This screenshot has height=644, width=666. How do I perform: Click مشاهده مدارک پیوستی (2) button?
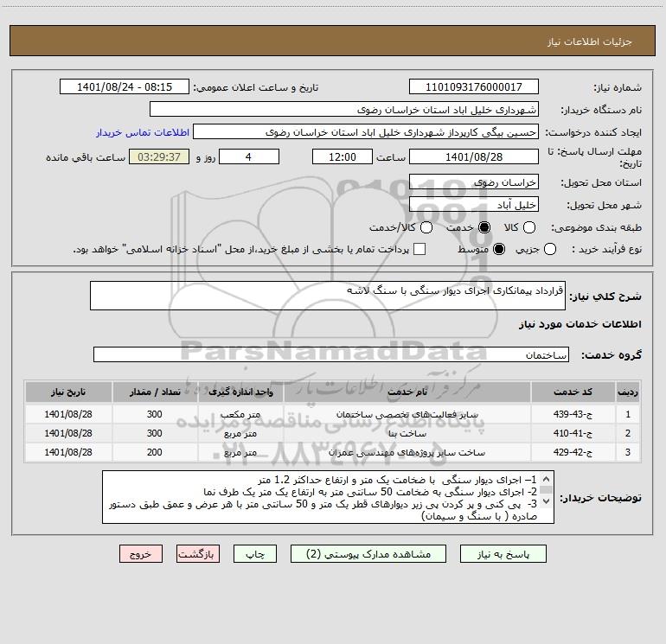click(x=368, y=554)
